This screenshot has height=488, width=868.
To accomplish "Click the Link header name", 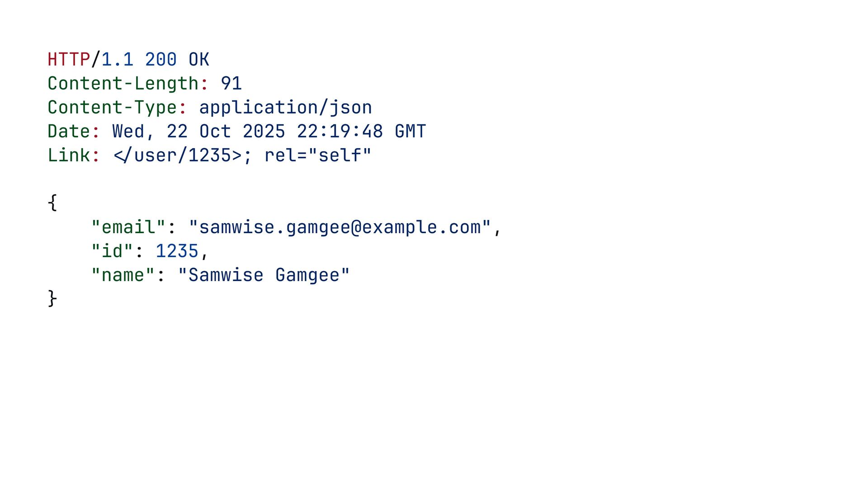I will click(69, 155).
